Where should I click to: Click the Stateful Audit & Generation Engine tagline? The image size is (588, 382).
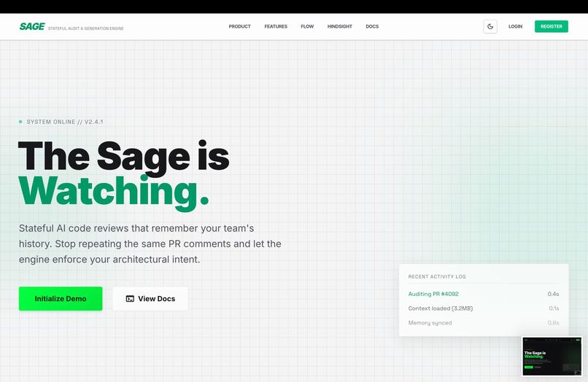point(85,28)
